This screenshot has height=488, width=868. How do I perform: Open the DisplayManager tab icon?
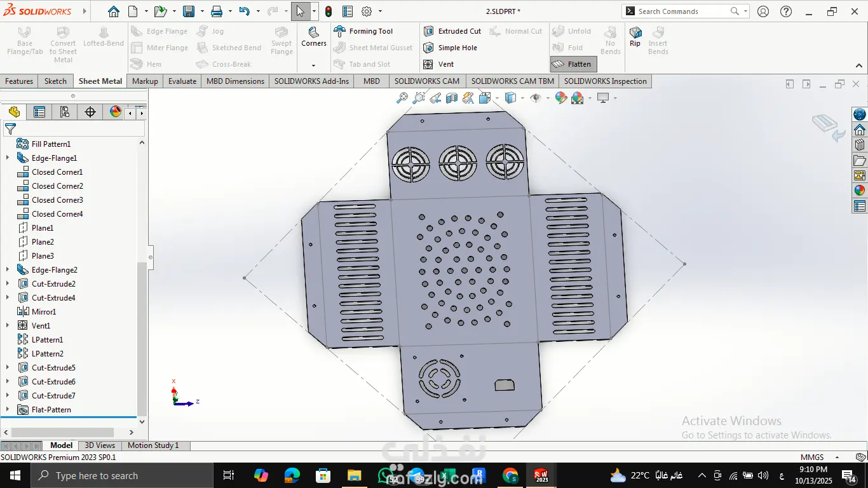click(x=115, y=112)
